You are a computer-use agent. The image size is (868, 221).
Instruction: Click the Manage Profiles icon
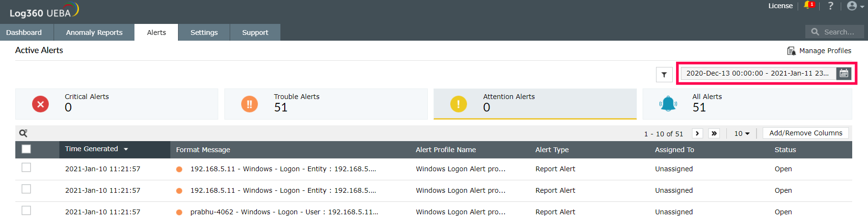pyautogui.click(x=791, y=51)
